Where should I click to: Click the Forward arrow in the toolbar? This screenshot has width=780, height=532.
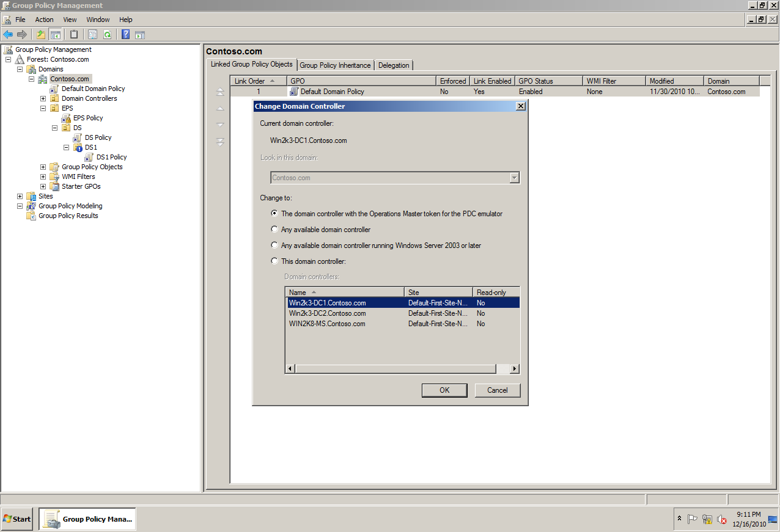[x=22, y=34]
